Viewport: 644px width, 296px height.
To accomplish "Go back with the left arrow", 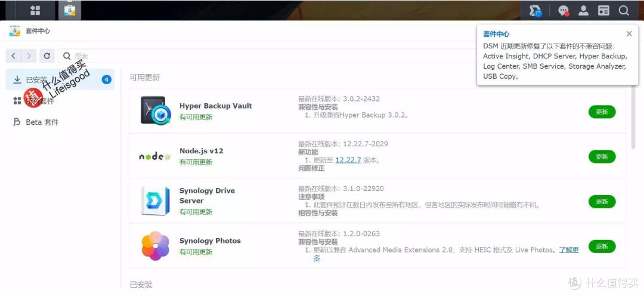I will 14,56.
